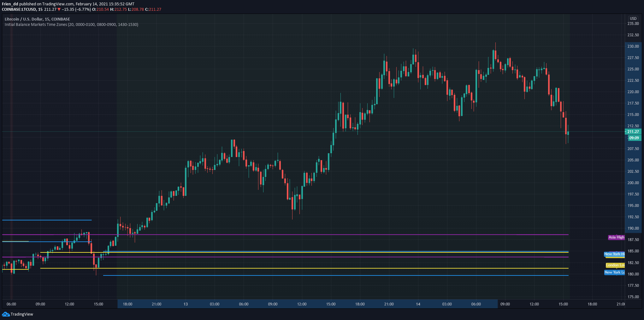
Task: Click the February 14, 2021 15:35:52 GMT timestamp
Action: (x=105, y=4)
